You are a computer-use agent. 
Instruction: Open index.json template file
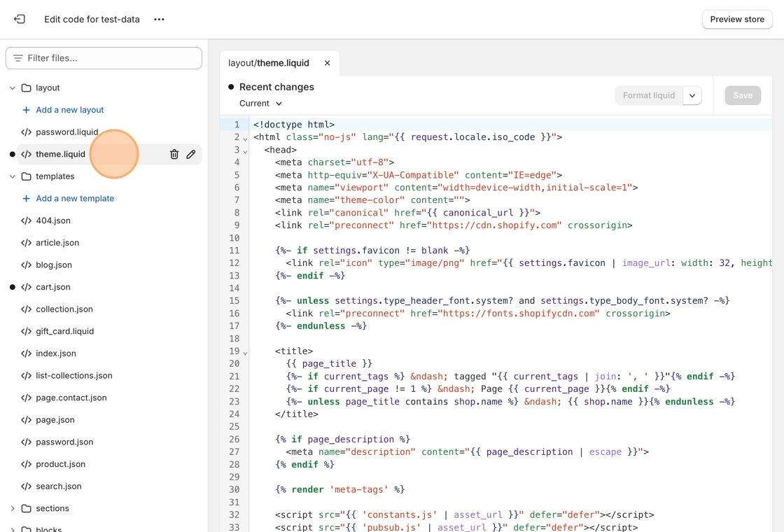coord(56,353)
